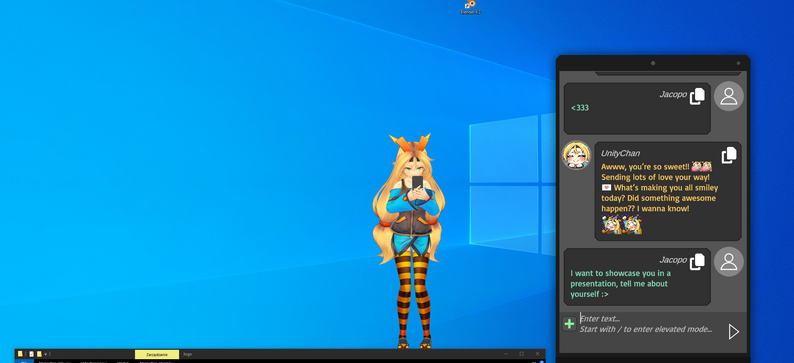Copy Jacopo's presentation request message
Screen dimensions: 794x363
point(697,261)
